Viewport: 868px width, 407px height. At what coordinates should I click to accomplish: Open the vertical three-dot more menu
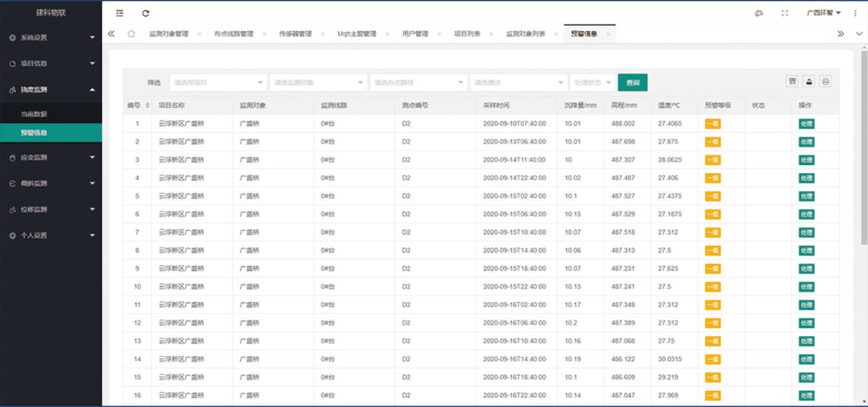pos(855,13)
